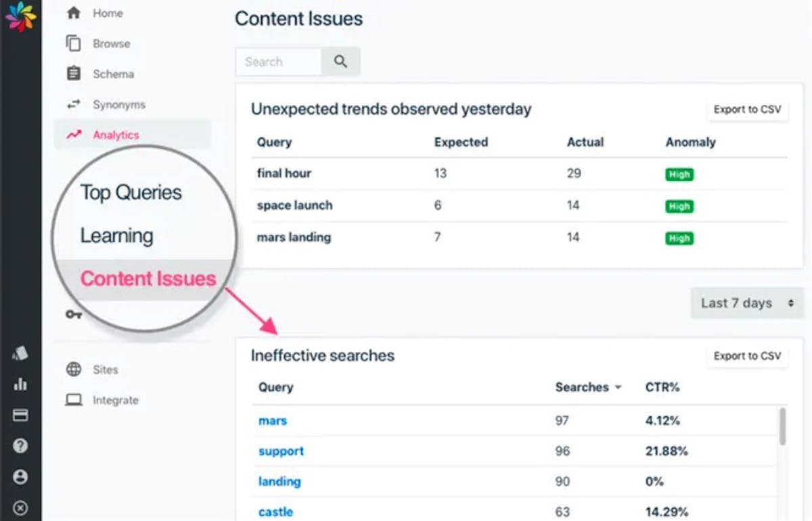The width and height of the screenshot is (812, 521).
Task: Go to Top Queries submenu
Action: [x=131, y=192]
